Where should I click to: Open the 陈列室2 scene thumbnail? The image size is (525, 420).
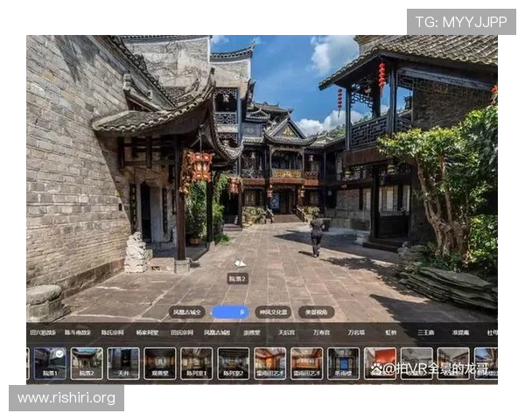tap(234, 363)
